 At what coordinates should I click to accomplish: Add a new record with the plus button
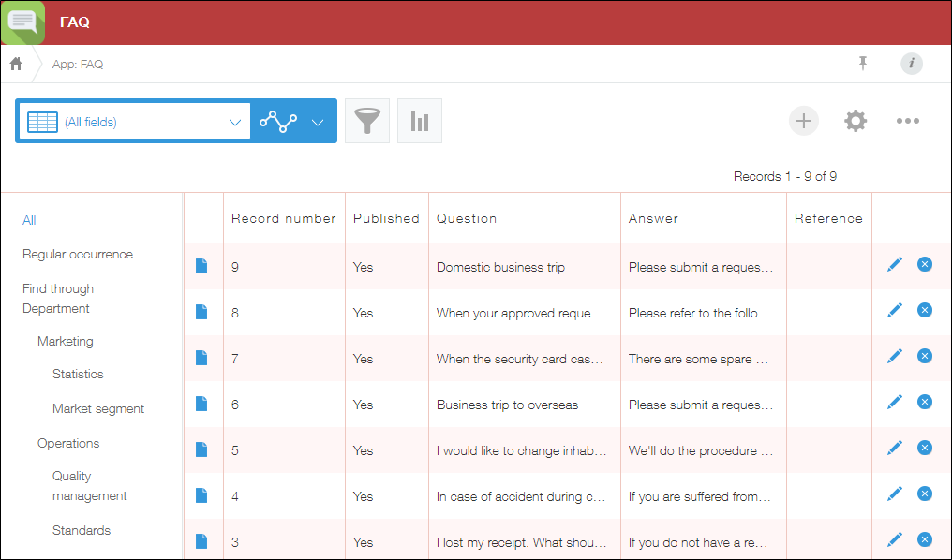[x=803, y=121]
